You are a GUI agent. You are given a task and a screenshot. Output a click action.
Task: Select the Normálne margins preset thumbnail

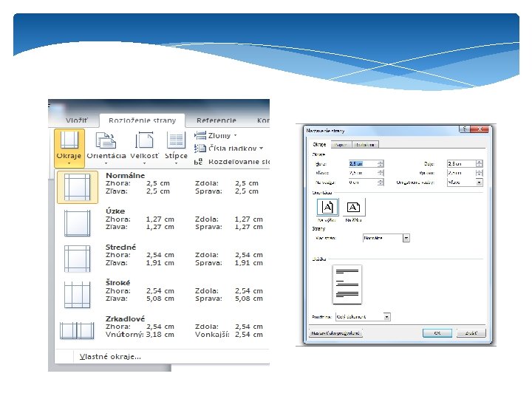pos(78,187)
